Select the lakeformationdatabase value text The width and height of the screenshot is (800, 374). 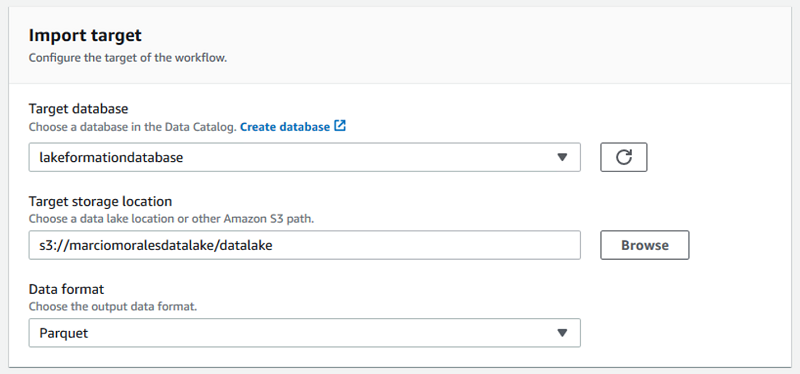pos(111,158)
